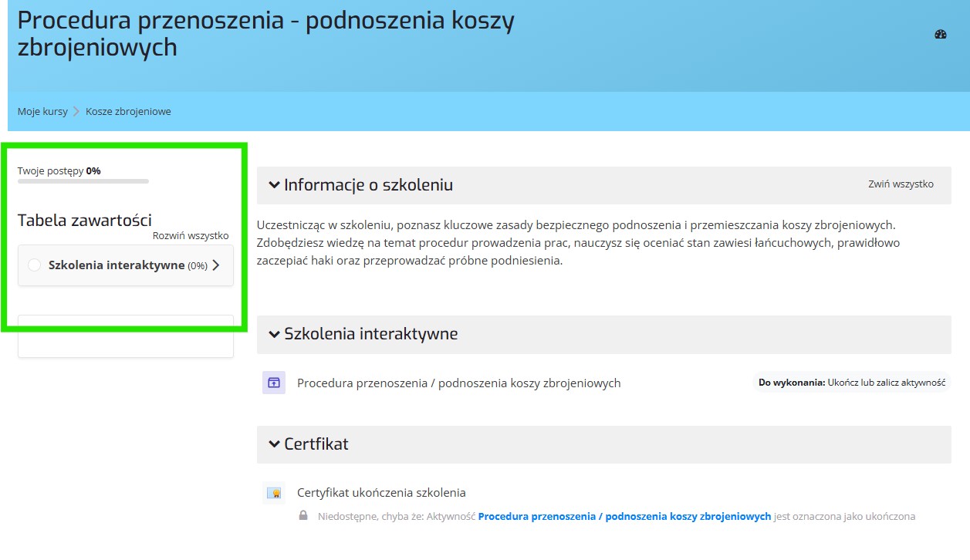Click the course title heading
Viewport: 970px width, 560px height.
(265, 34)
